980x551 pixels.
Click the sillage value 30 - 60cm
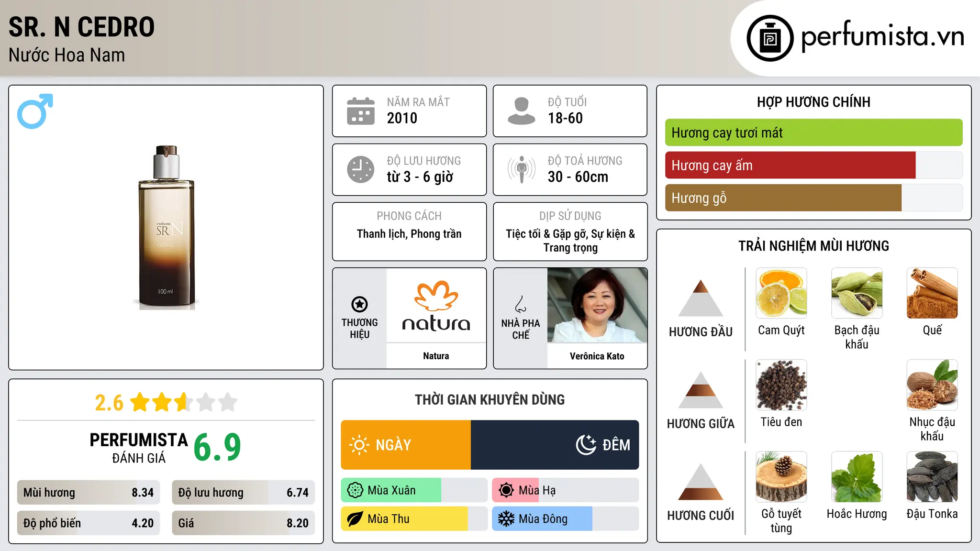point(578,177)
